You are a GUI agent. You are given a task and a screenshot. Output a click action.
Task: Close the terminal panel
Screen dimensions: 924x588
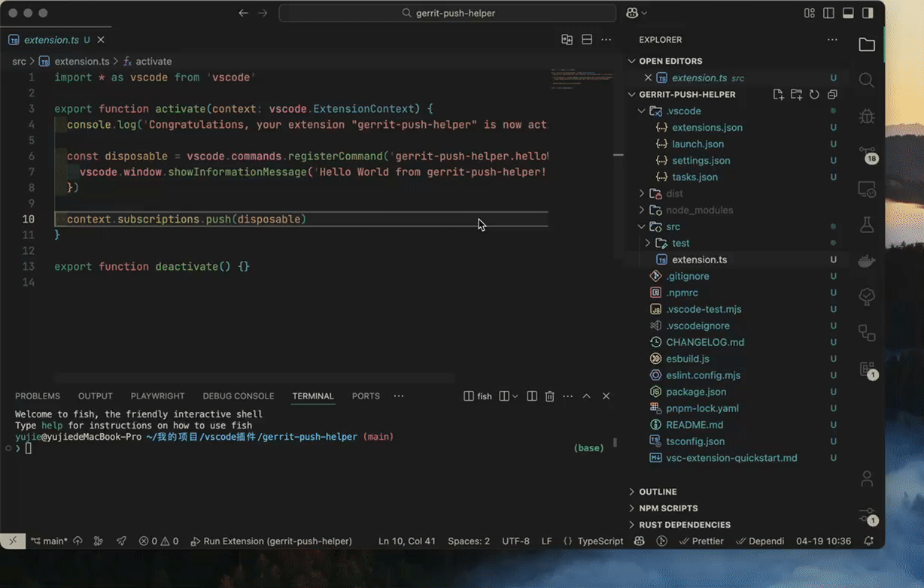(606, 396)
